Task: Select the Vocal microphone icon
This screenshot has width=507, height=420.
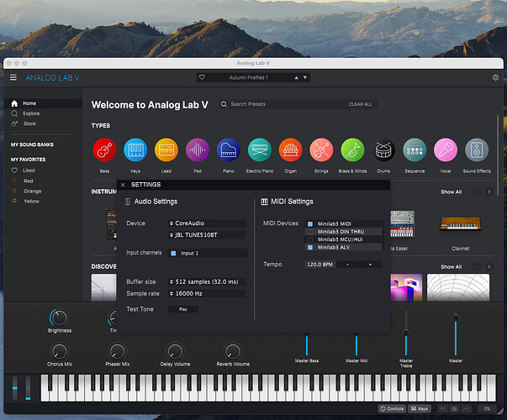Action: click(x=446, y=150)
